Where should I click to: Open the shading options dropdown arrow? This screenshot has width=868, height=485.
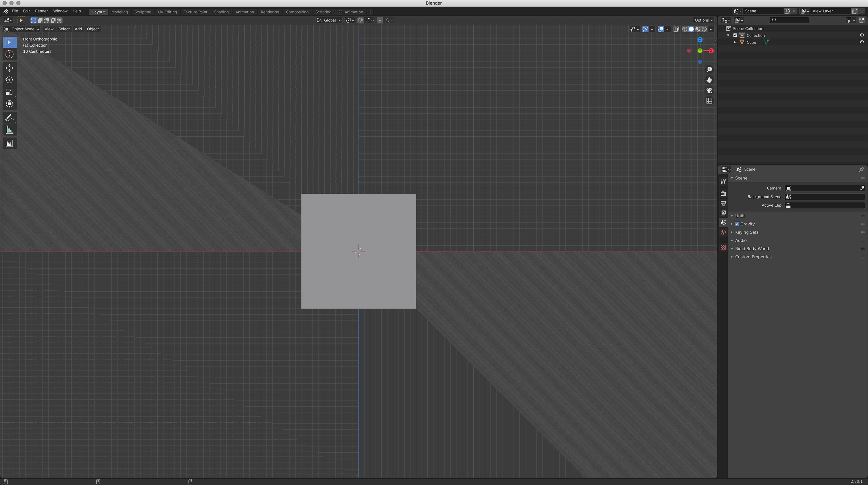coord(711,29)
